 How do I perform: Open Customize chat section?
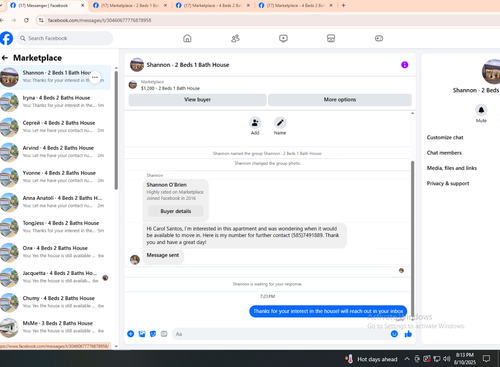[x=445, y=137]
